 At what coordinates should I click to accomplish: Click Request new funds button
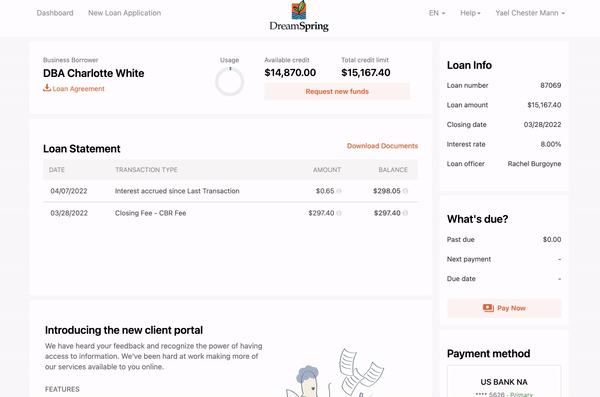(x=337, y=91)
